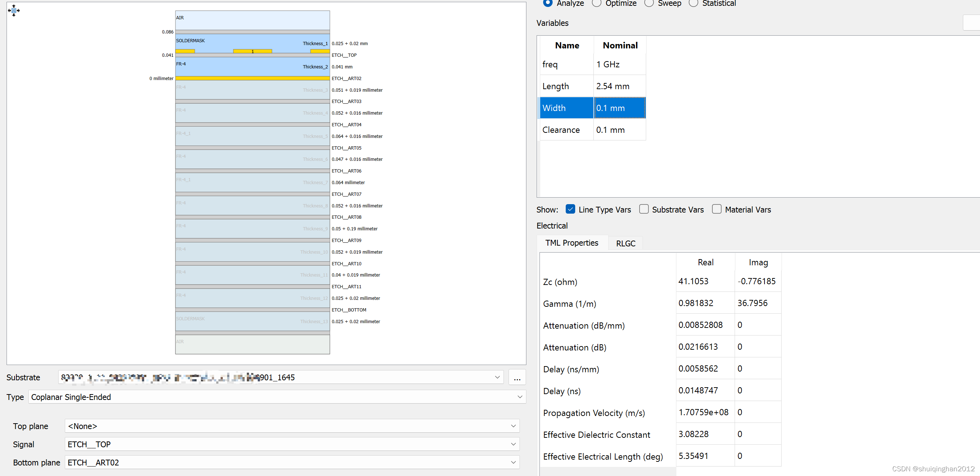Select the Analyze radio button

click(x=548, y=3)
